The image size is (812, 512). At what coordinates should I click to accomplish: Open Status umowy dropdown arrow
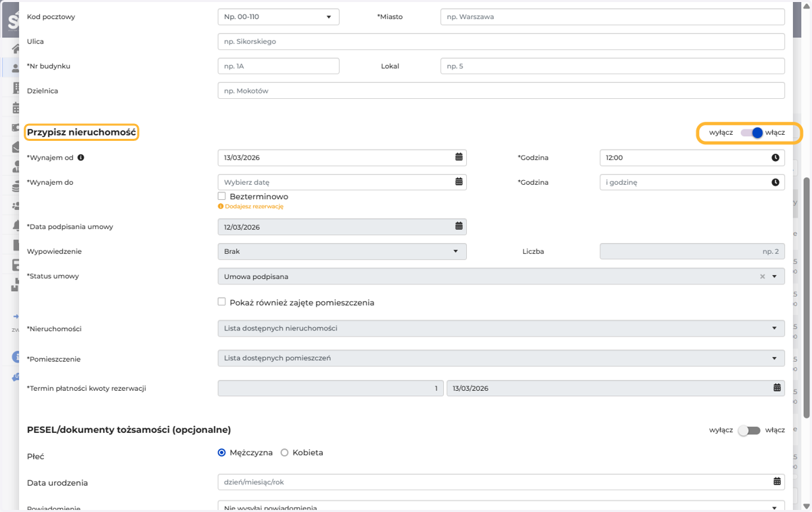pyautogui.click(x=775, y=276)
